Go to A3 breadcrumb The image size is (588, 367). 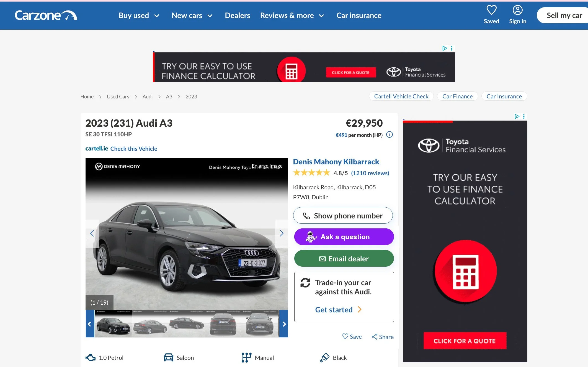point(169,96)
